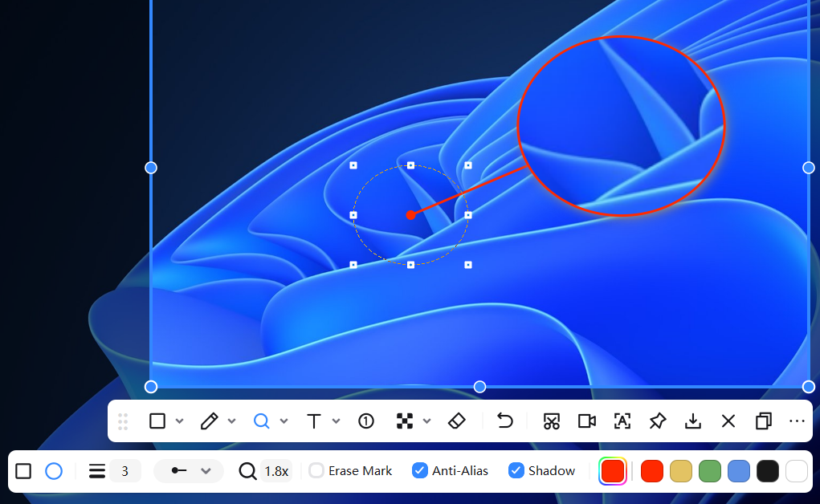
Task: Open the text tool dropdown arrow
Action: tap(337, 421)
